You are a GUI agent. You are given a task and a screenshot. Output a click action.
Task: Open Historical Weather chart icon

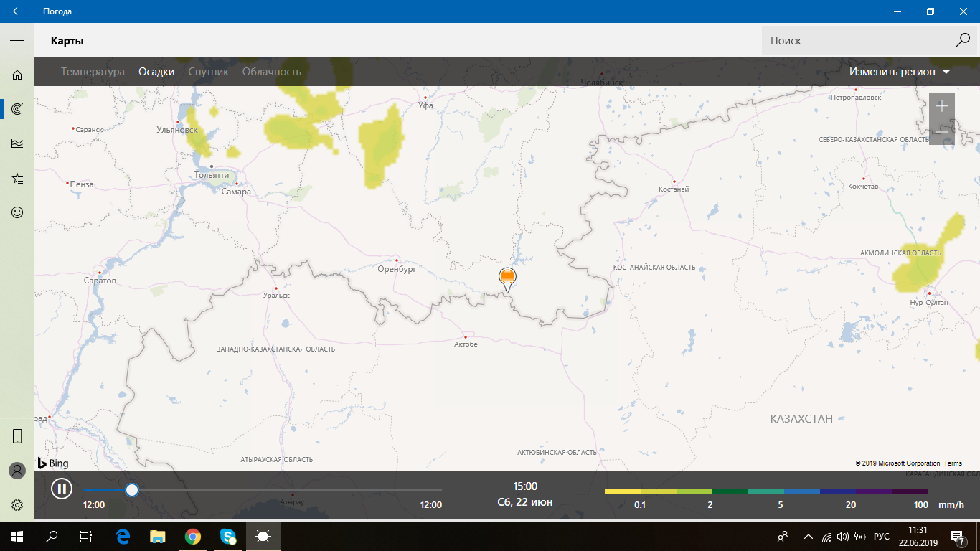(17, 143)
